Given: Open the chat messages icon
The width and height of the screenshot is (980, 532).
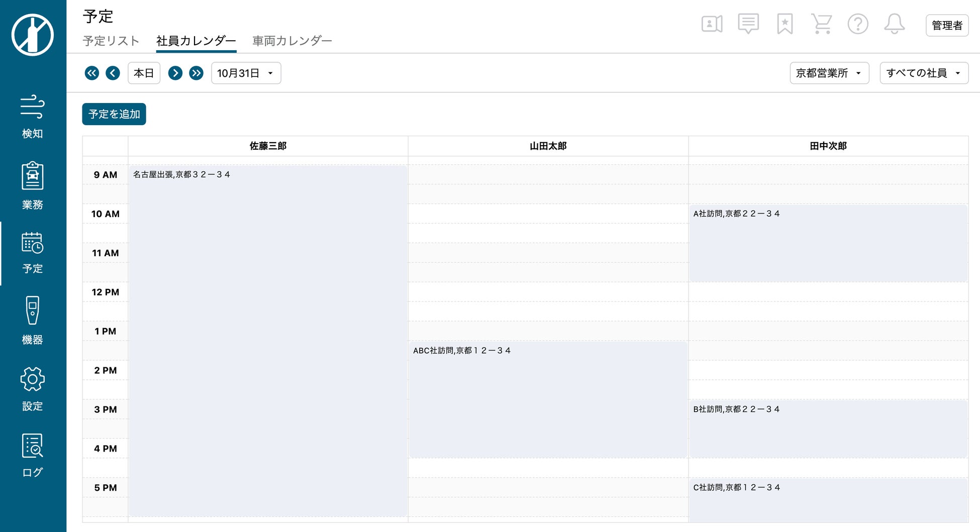Looking at the screenshot, I should point(748,24).
